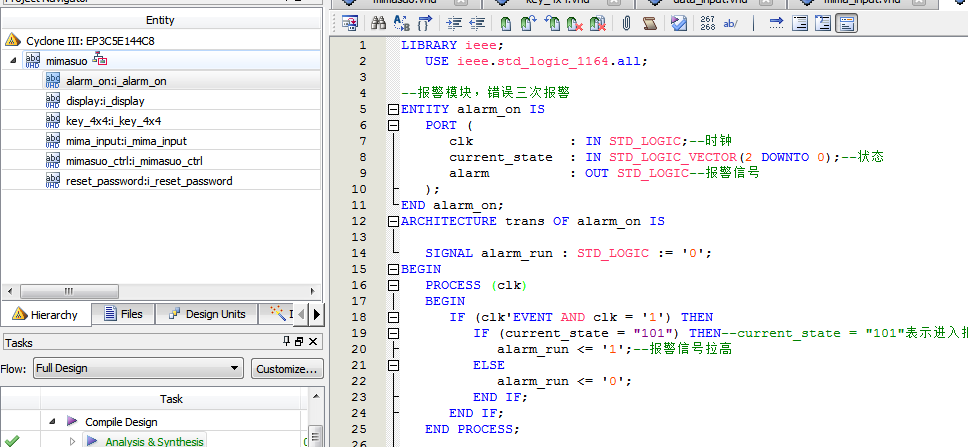Switch to the Files tab
Screen dimensions: 968x447
click(x=123, y=314)
